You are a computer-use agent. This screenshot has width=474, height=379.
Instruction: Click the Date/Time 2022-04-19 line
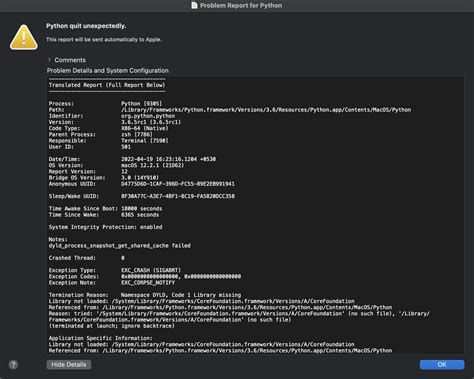tap(132, 159)
